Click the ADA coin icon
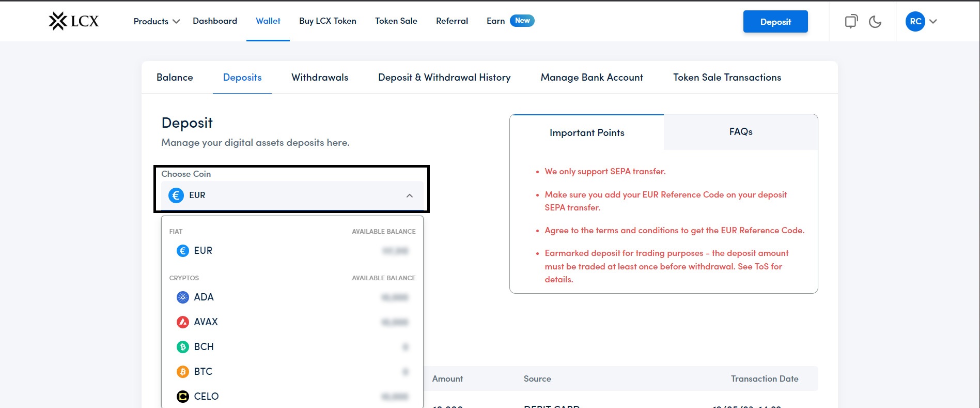This screenshot has width=980, height=408. [x=183, y=297]
